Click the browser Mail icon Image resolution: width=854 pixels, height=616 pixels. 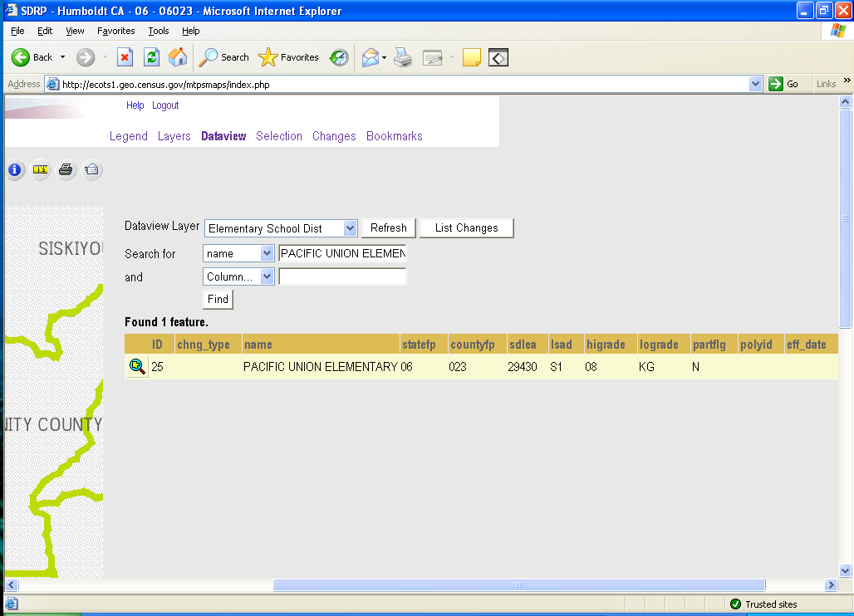point(370,57)
